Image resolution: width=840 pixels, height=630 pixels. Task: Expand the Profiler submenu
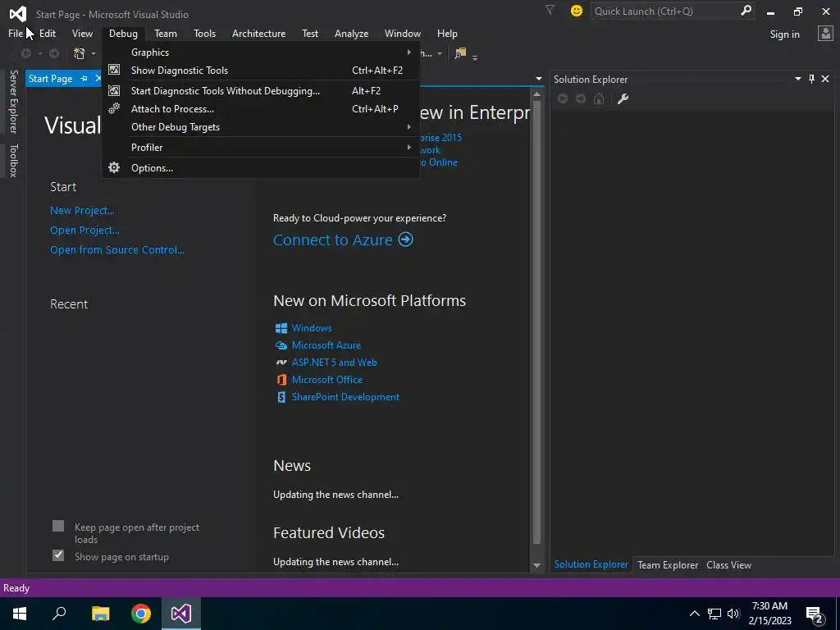click(x=409, y=148)
